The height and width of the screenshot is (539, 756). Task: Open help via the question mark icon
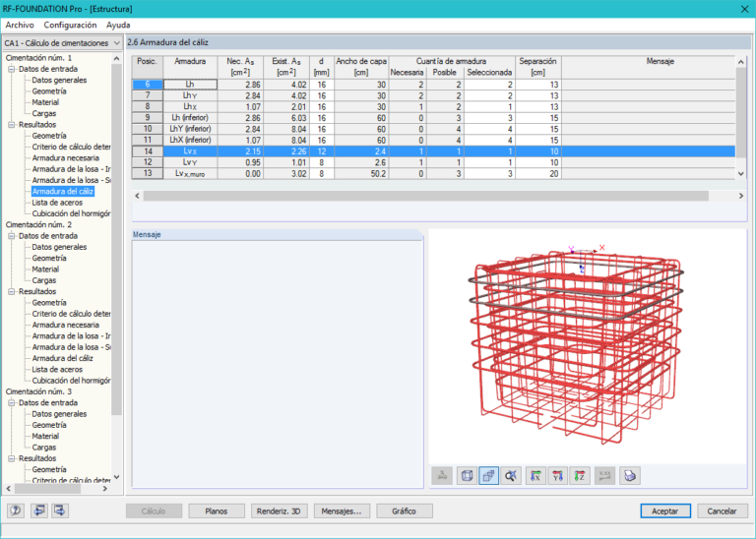[x=16, y=510]
